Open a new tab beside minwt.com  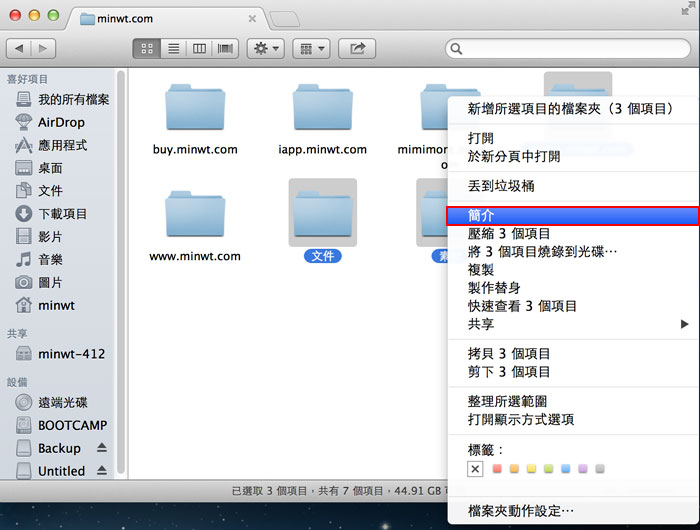[285, 19]
